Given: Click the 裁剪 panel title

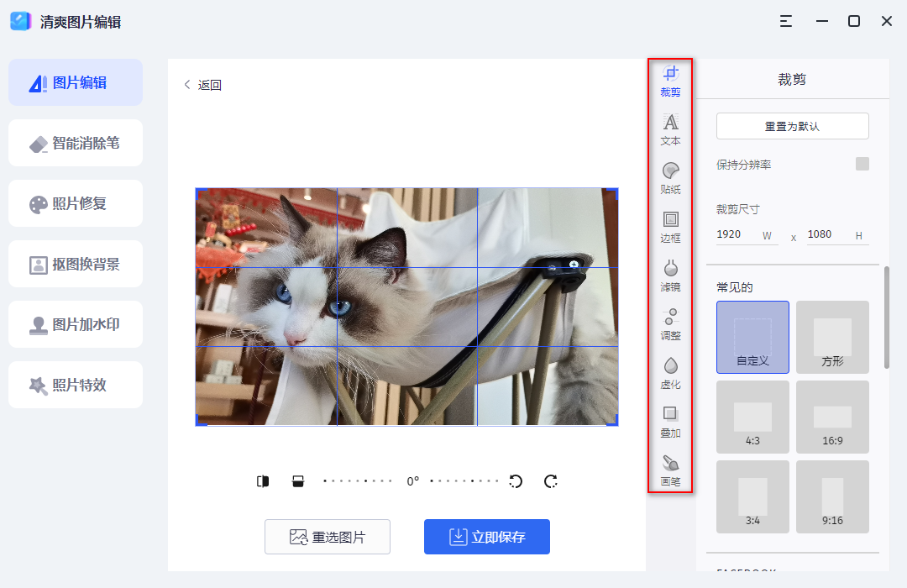Looking at the screenshot, I should 792,79.
